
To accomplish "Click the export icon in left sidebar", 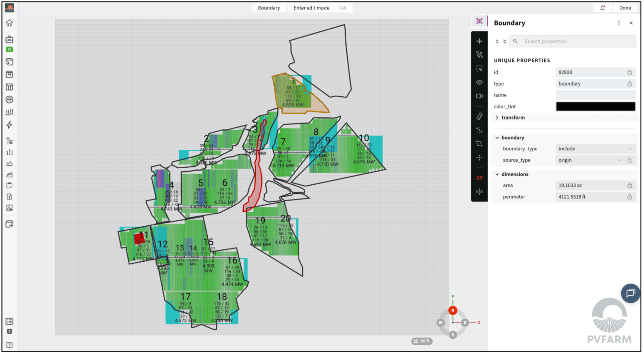I will [9, 224].
